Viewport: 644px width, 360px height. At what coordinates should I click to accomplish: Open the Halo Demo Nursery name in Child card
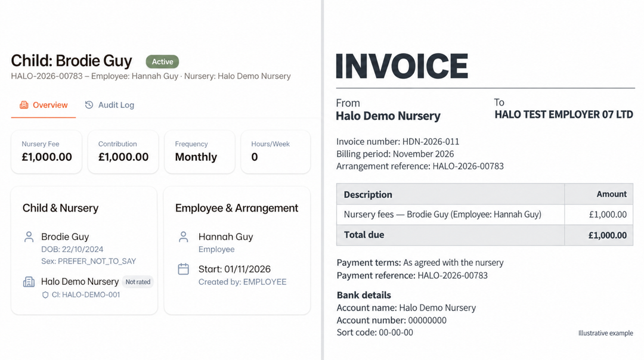click(x=80, y=282)
